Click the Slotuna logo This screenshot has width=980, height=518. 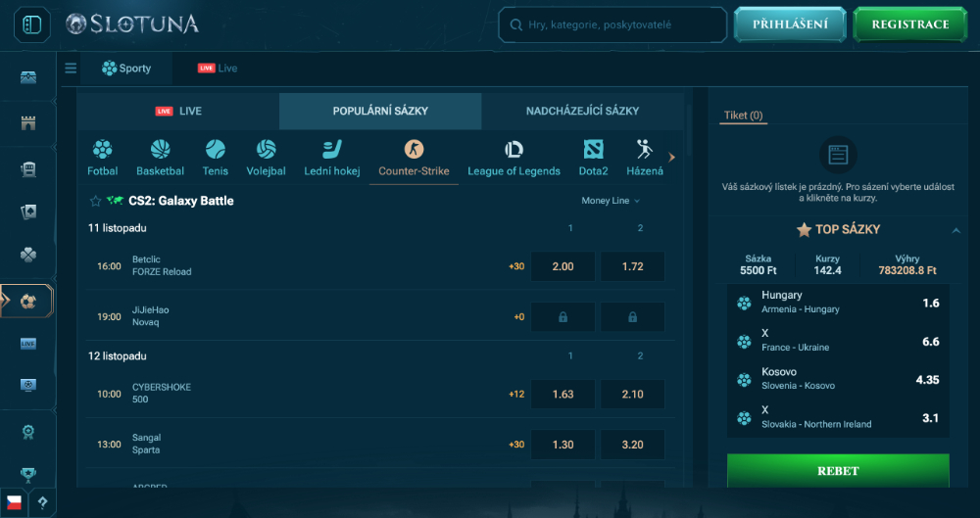click(x=132, y=24)
